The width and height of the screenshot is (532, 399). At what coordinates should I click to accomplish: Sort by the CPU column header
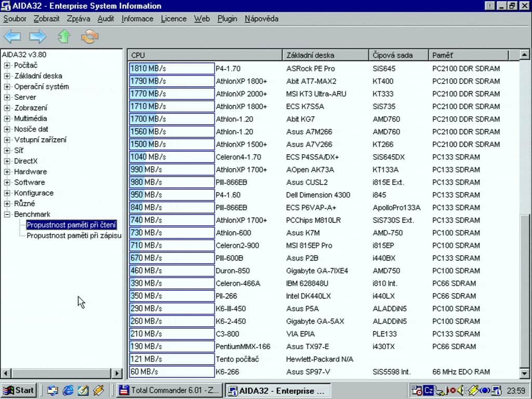click(205, 55)
